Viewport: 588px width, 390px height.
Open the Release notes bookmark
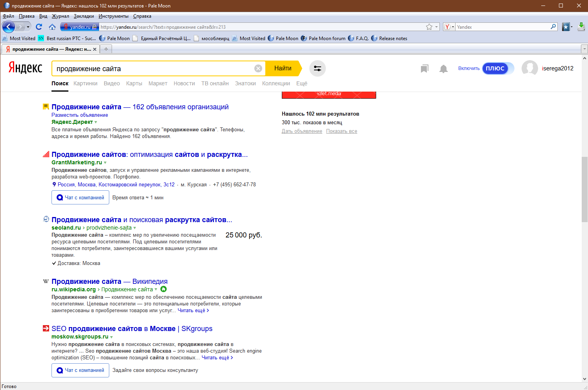coord(389,38)
